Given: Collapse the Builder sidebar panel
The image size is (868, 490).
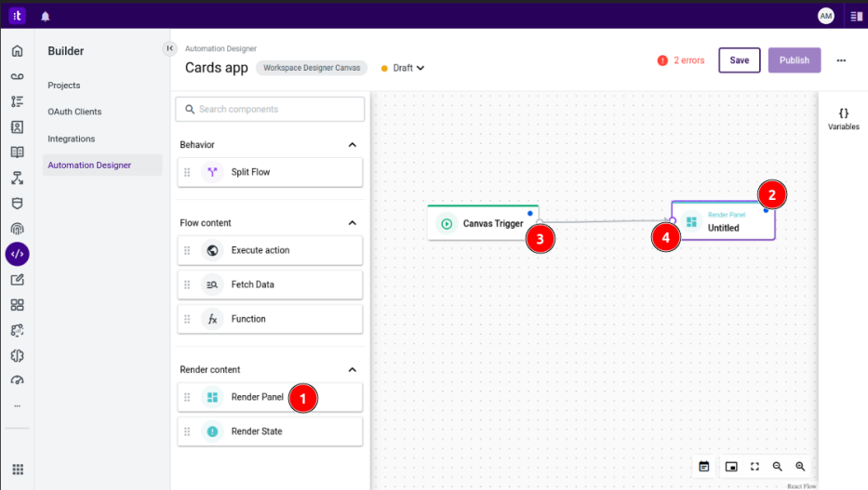Looking at the screenshot, I should (x=169, y=48).
